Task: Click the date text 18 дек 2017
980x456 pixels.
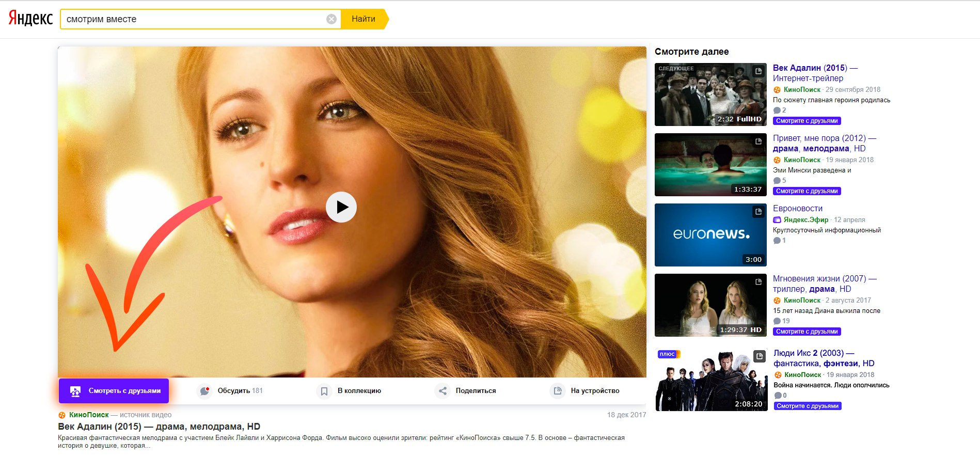Action: point(626,415)
